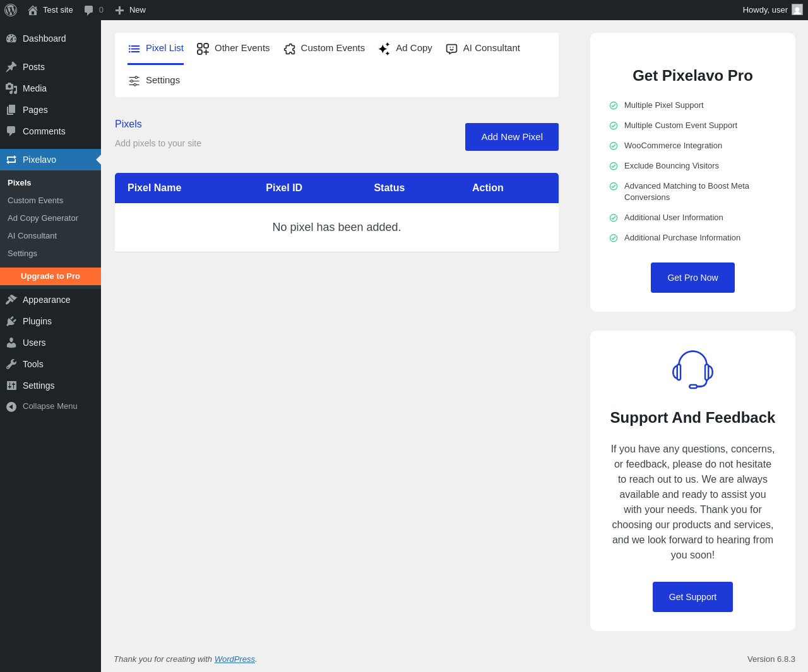Click the Posts pushpin icon
The height and width of the screenshot is (672, 808).
[11, 67]
